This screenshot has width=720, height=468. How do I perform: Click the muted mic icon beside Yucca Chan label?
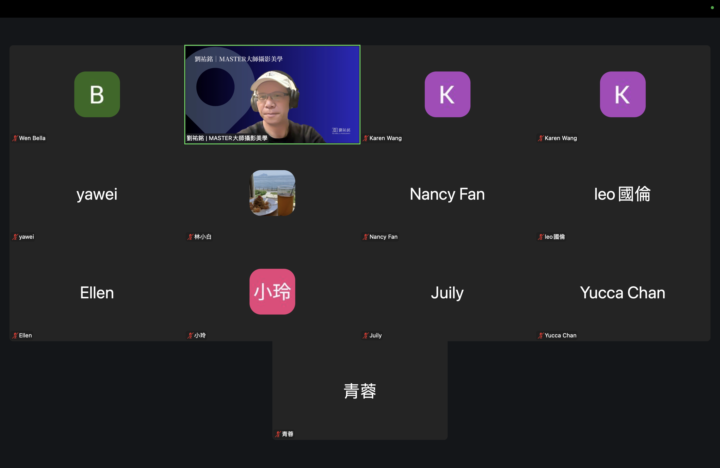[540, 336]
